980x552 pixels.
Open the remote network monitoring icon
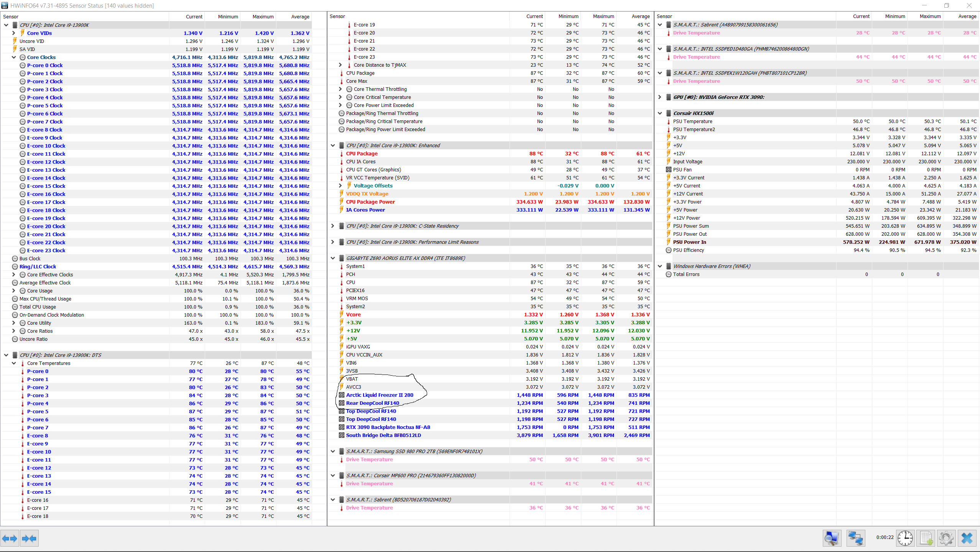[855, 538]
